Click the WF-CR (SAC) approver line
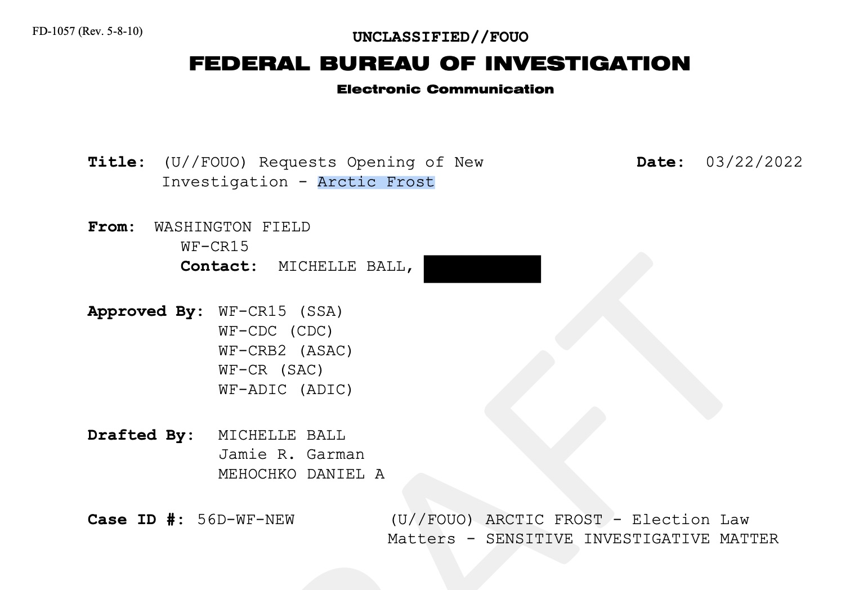Image resolution: width=868 pixels, height=590 pixels. [271, 370]
